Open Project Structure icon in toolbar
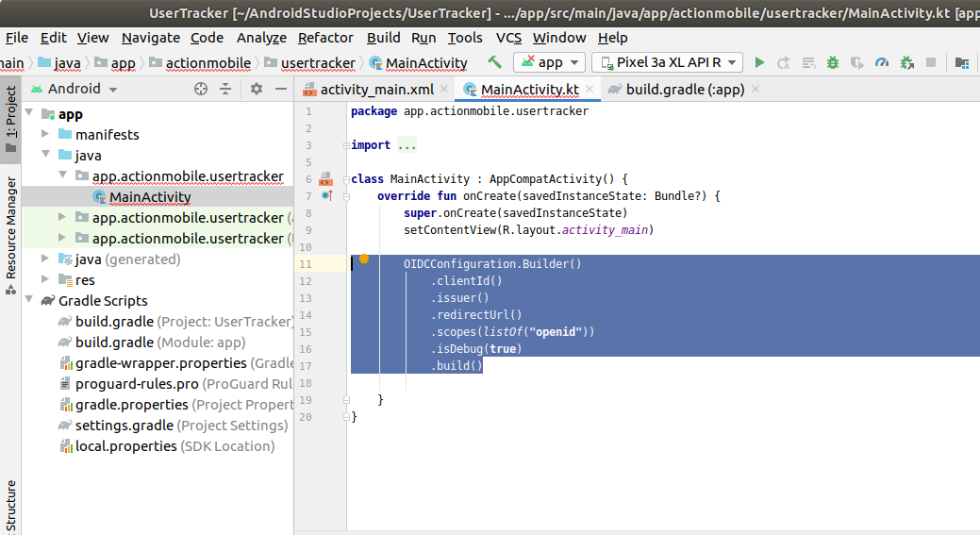The width and height of the screenshot is (980, 535). (x=962, y=62)
